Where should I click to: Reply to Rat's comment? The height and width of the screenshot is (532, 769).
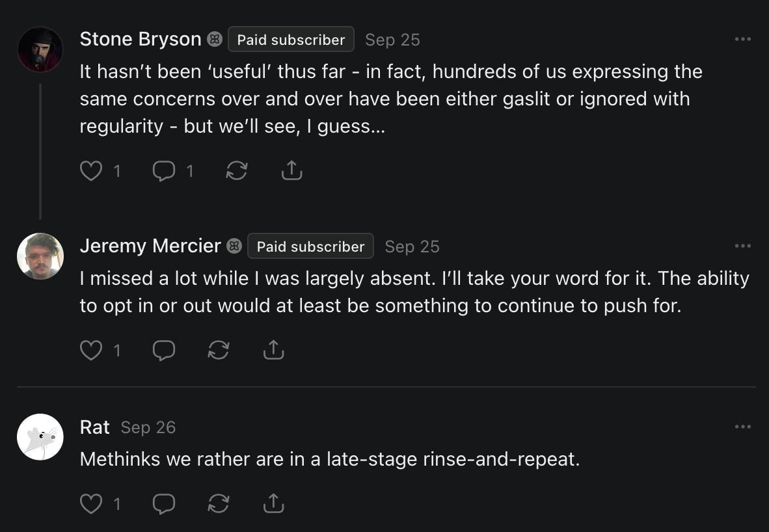pyautogui.click(x=164, y=503)
